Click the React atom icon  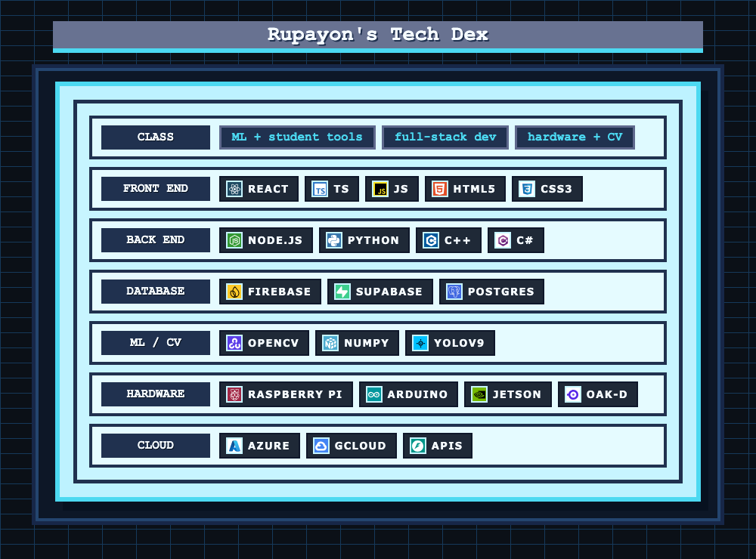(234, 189)
